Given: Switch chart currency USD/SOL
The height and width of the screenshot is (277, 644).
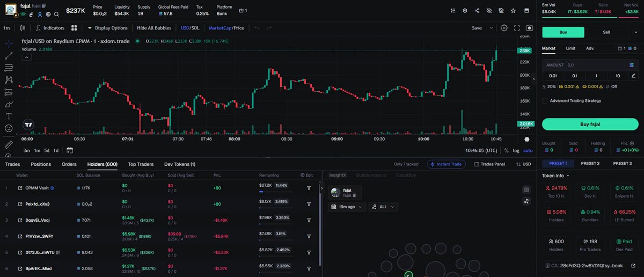Looking at the screenshot, I should (x=191, y=28).
